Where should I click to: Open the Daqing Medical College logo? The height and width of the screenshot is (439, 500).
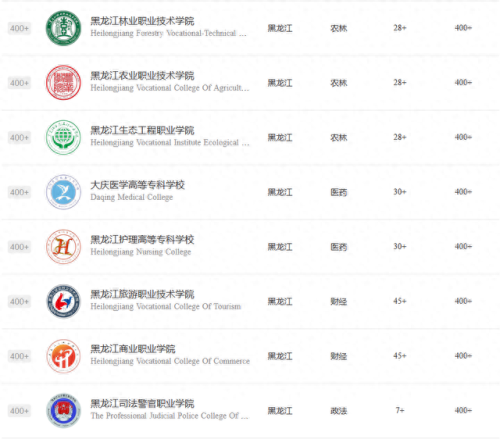63,192
